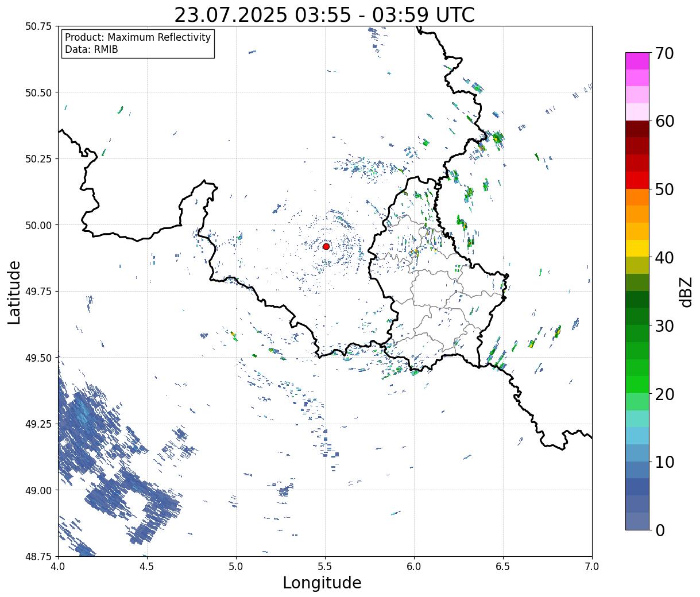Click the 'Product: Maximum Reflectivity' legend text

pyautogui.click(x=138, y=37)
